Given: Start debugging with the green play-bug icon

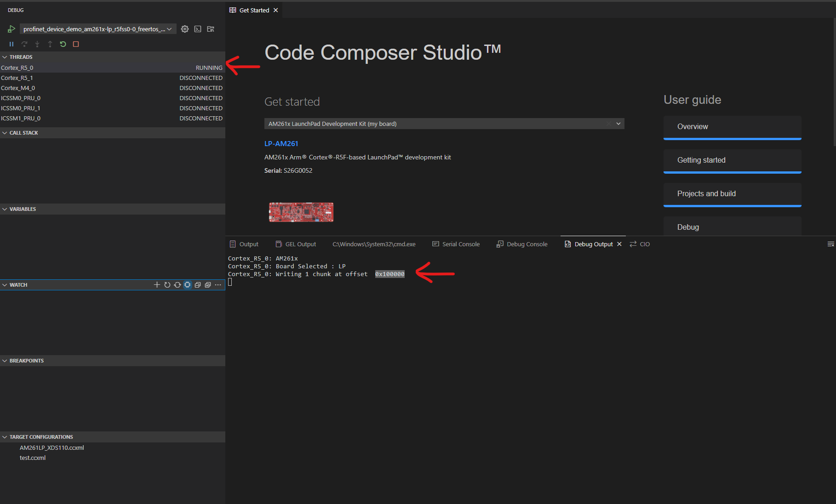Looking at the screenshot, I should click(11, 29).
